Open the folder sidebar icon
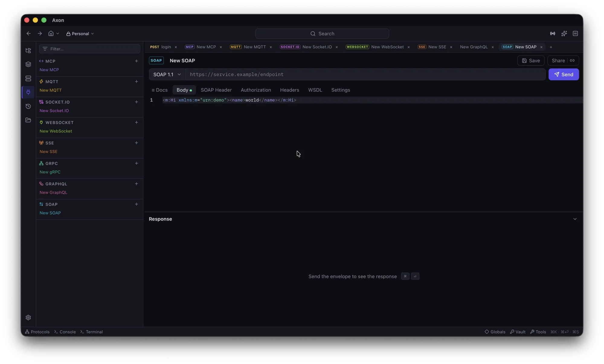 pos(28,120)
